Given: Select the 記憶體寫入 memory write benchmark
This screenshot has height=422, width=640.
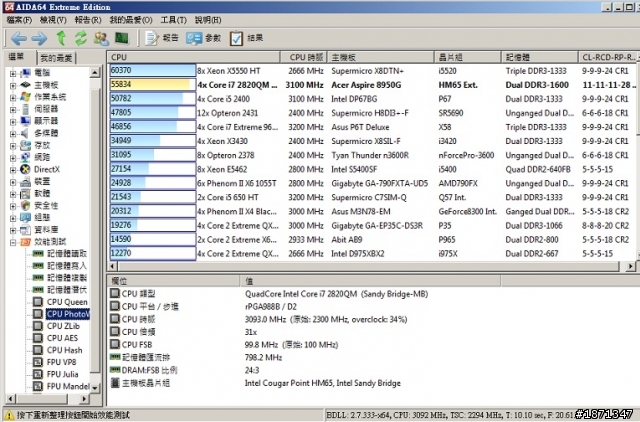Looking at the screenshot, I should click(67, 266).
